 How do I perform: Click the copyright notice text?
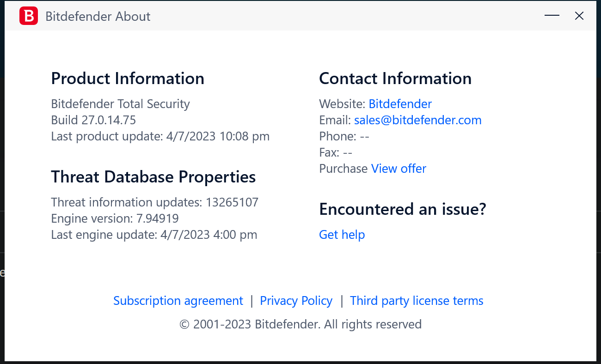pyautogui.click(x=300, y=324)
